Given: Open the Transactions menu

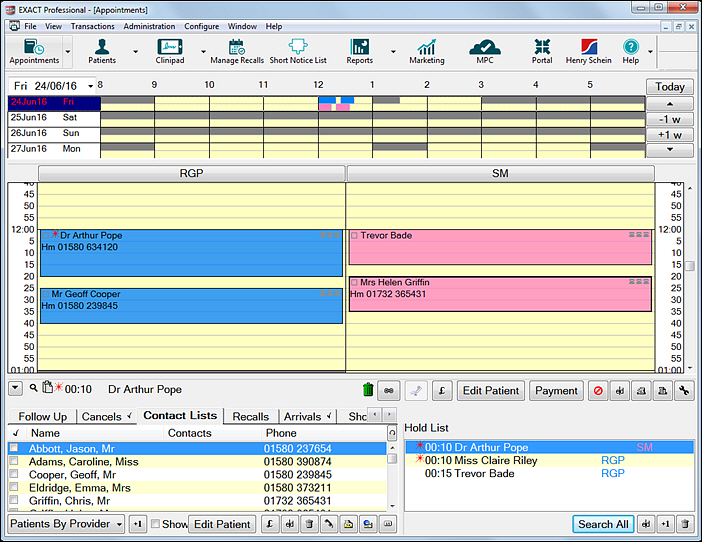Looking at the screenshot, I should coord(93,26).
